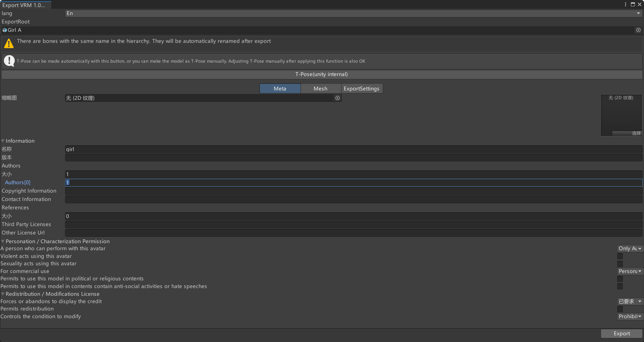Screen dimensions: 644x342
Task: Click the 缩略图 texture field 无 (2D 纹理)
Action: tap(203, 98)
